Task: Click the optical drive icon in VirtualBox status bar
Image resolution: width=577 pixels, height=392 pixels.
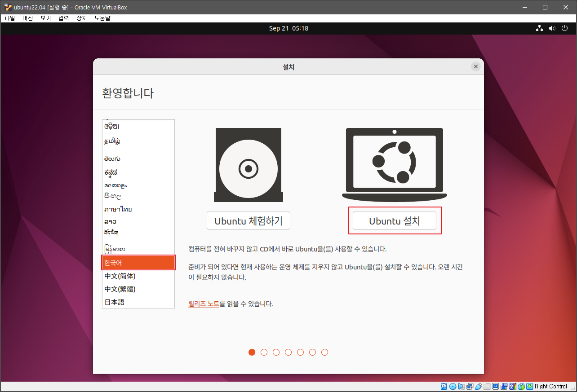Action: click(x=453, y=386)
